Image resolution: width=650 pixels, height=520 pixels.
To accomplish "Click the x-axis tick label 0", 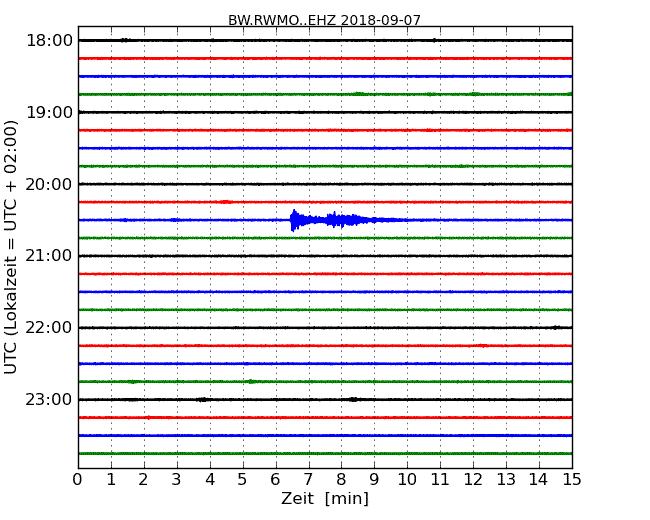I will 78,479.
